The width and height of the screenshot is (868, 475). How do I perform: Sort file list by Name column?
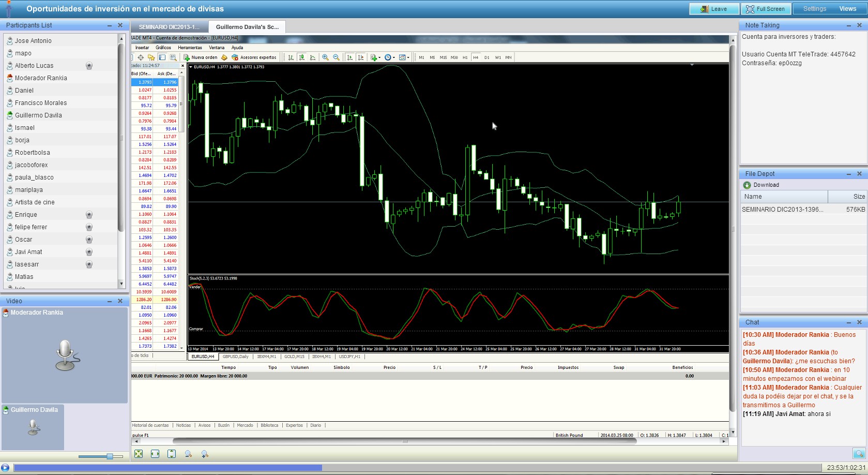(784, 197)
